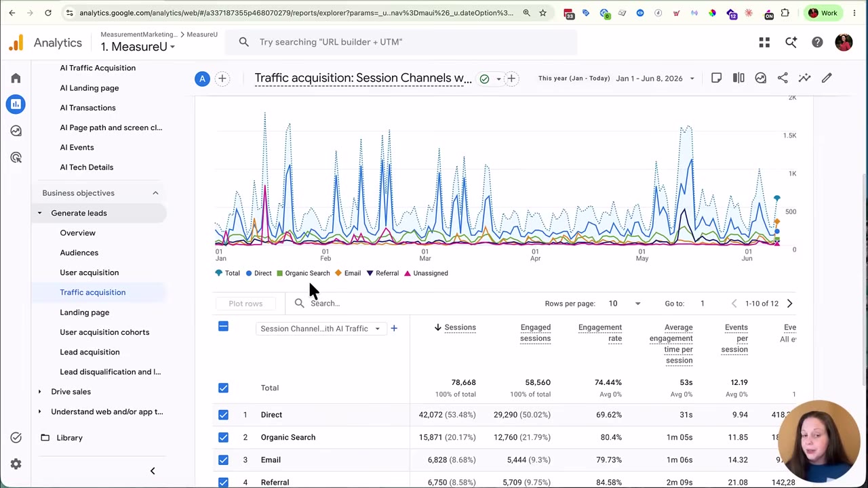Click the Plot rows button

pos(245,304)
